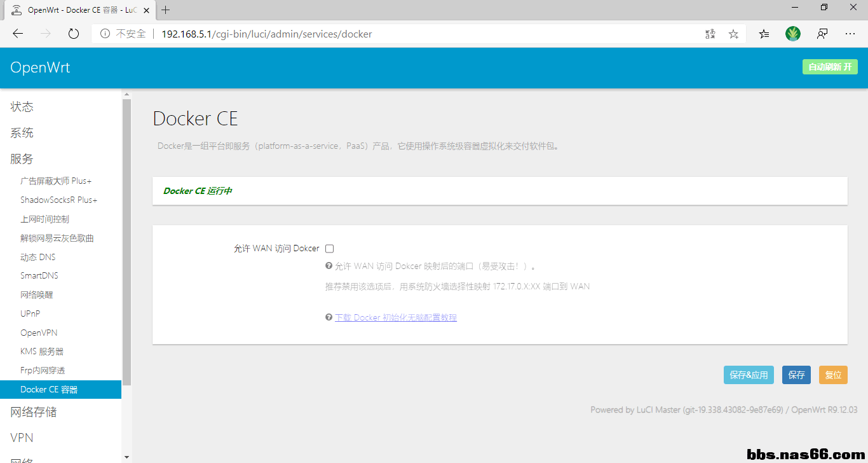The image size is (868, 463).
Task: Open the ShadowSocksR Plus+ menu item
Action: click(x=58, y=200)
